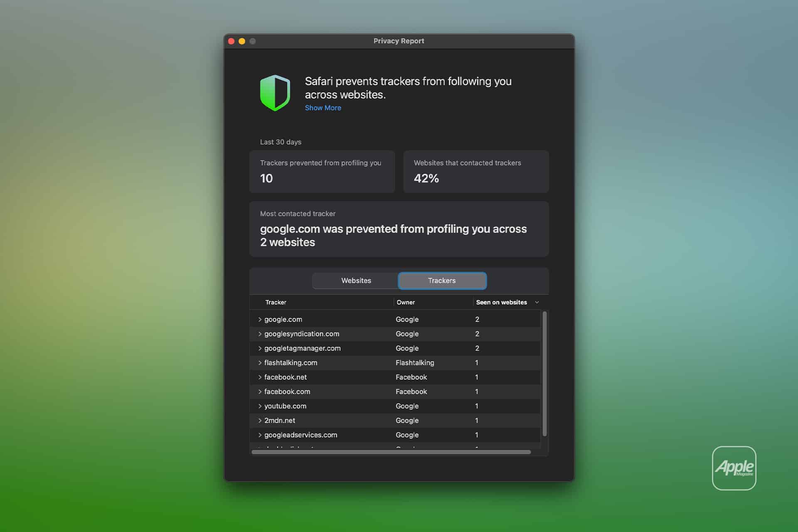Click the count 1 in googleadservices.com row
798x532 pixels.
(477, 435)
